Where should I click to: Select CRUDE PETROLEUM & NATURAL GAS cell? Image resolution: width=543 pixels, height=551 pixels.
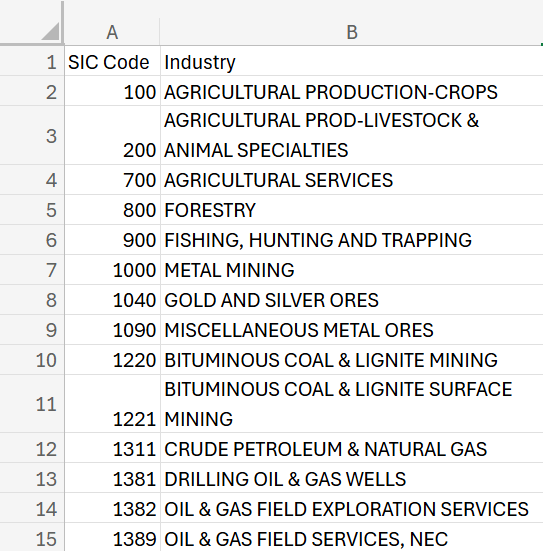[351, 448]
